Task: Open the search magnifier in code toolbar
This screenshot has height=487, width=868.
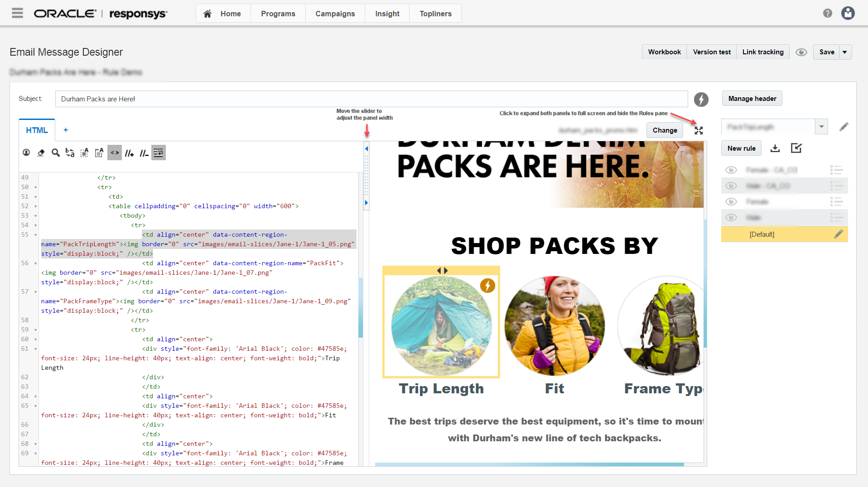Action: click(55, 153)
